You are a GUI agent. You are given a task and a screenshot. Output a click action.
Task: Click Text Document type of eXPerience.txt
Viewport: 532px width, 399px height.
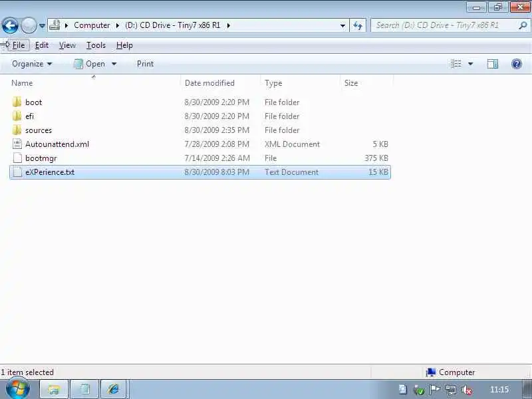(x=291, y=172)
